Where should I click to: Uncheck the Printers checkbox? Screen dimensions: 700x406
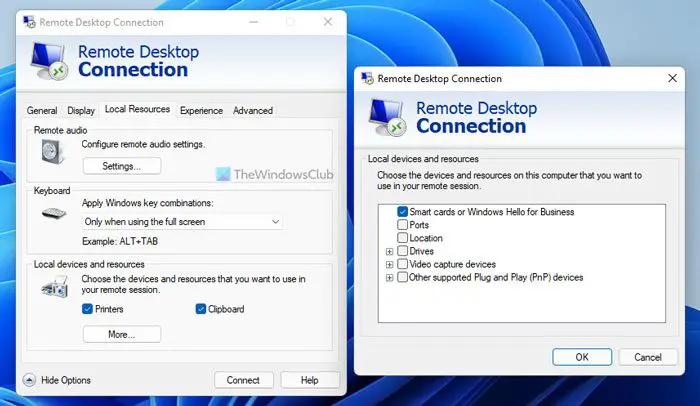point(88,309)
